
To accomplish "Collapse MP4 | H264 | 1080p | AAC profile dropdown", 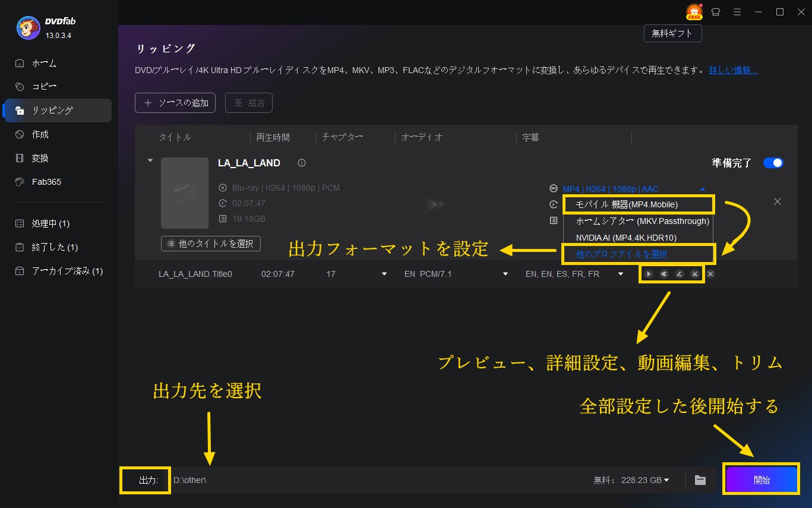I will click(703, 189).
